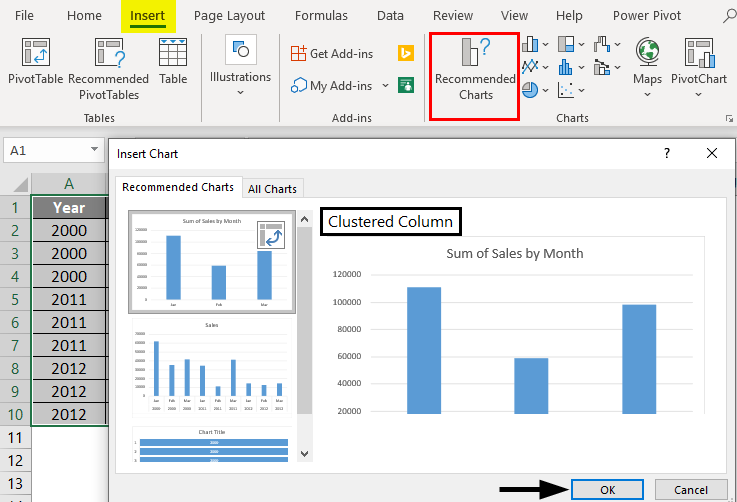Click cell A10 containing 2012
The height and width of the screenshot is (502, 737).
69,414
